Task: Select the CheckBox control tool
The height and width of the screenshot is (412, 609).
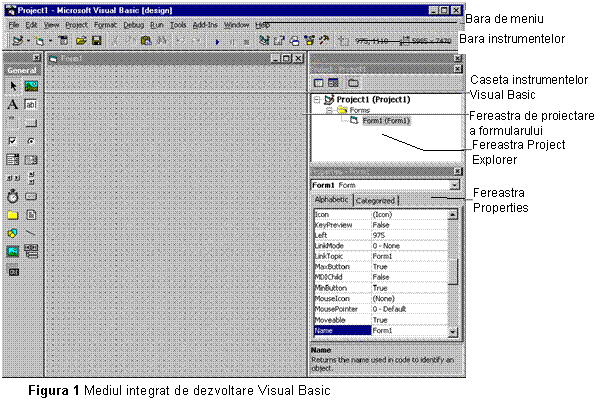Action: click(x=13, y=141)
